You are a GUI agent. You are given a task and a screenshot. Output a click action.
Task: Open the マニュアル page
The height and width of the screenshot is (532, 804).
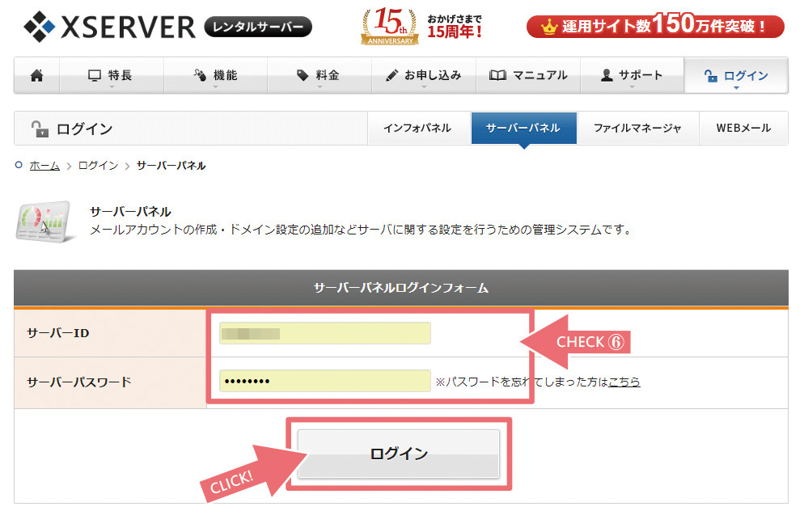point(528,75)
